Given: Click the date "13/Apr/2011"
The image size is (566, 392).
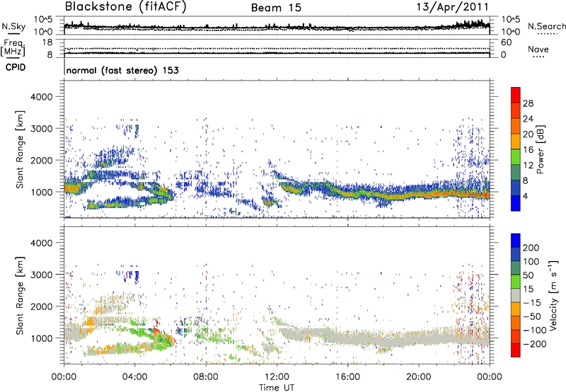Looking at the screenshot, I should click(453, 7).
